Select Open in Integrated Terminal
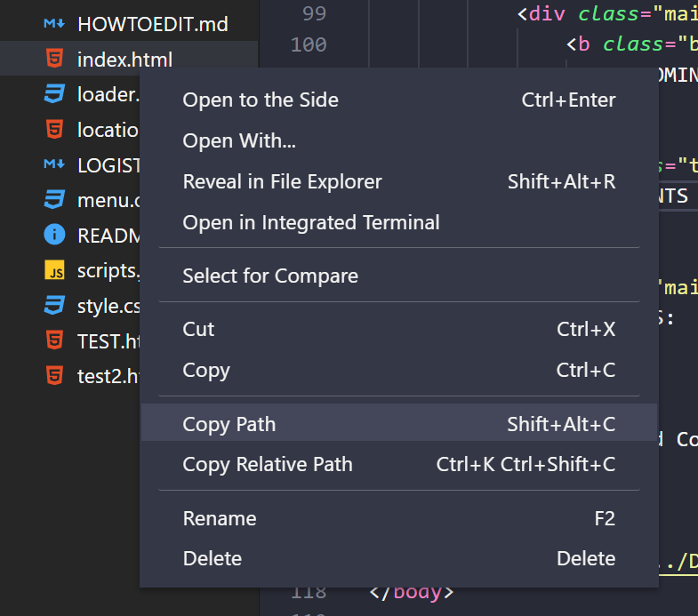698x616 pixels. pyautogui.click(x=399, y=222)
